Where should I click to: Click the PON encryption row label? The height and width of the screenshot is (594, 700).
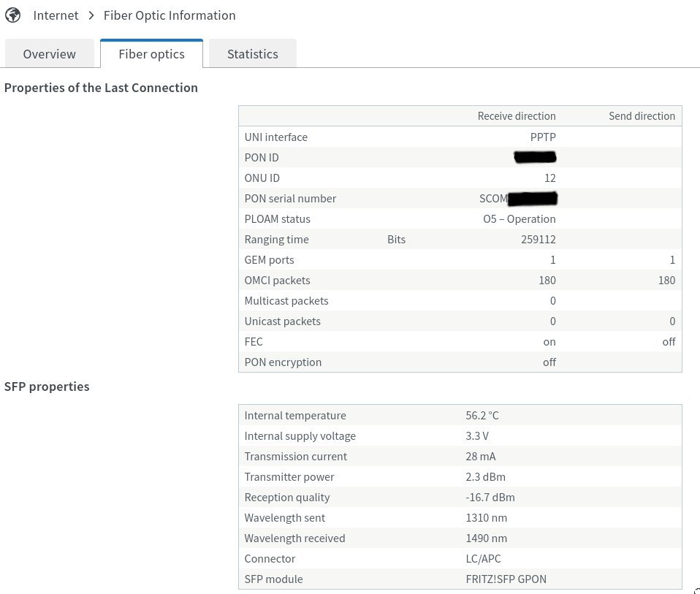[283, 362]
